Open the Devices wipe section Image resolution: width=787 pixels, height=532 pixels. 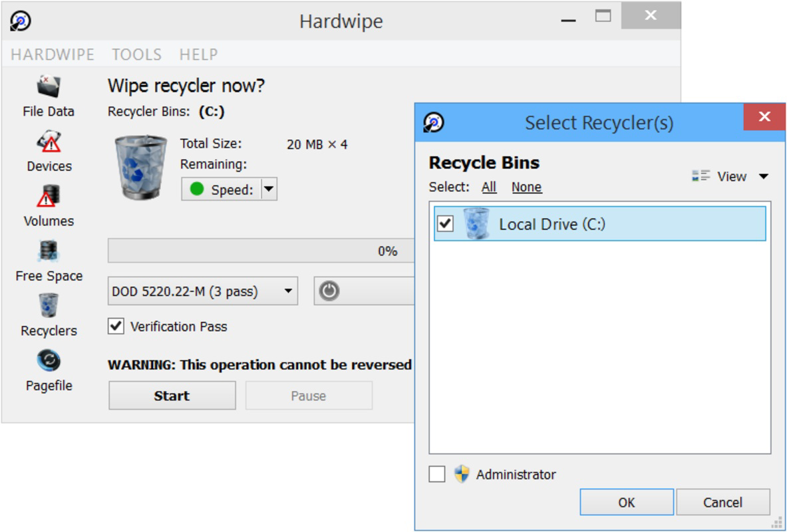click(x=49, y=152)
